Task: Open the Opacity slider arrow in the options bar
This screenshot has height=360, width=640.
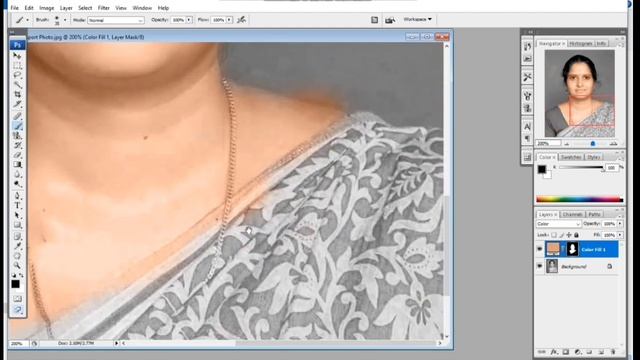Action: click(x=189, y=20)
